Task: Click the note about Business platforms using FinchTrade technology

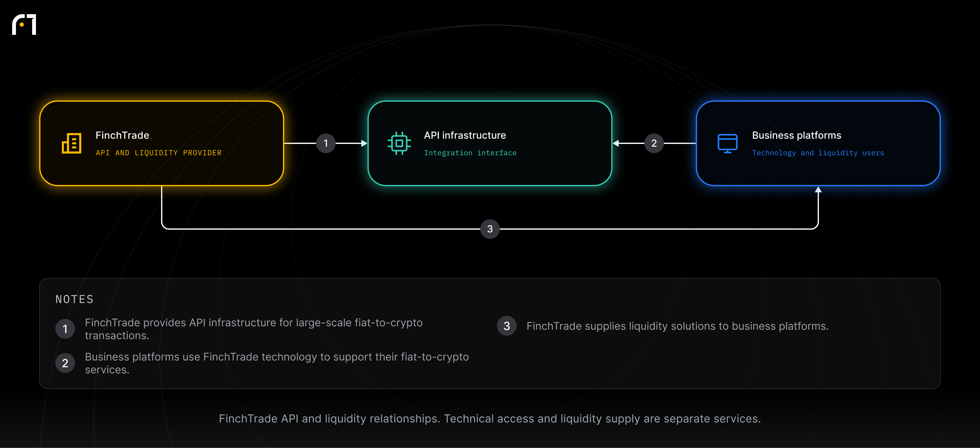Action: tap(277, 363)
